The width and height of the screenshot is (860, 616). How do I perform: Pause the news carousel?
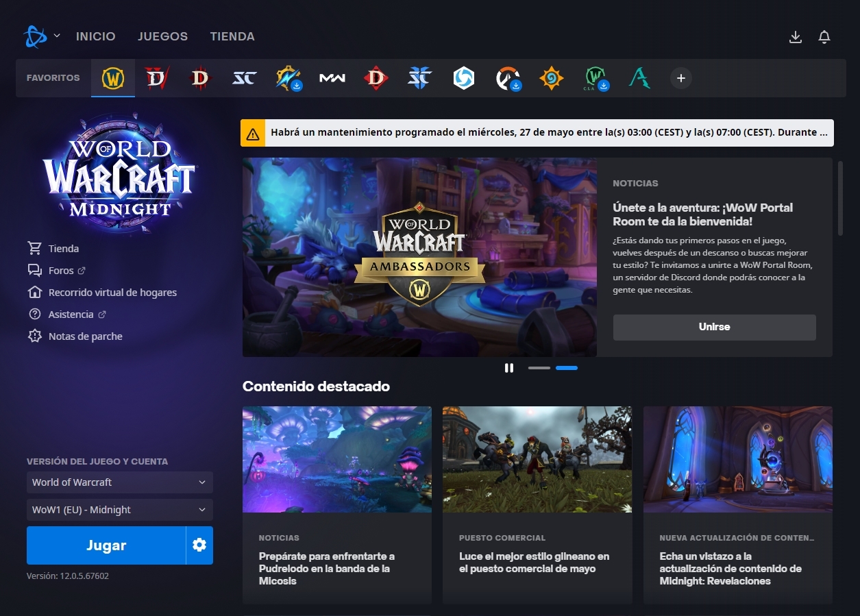tap(508, 368)
